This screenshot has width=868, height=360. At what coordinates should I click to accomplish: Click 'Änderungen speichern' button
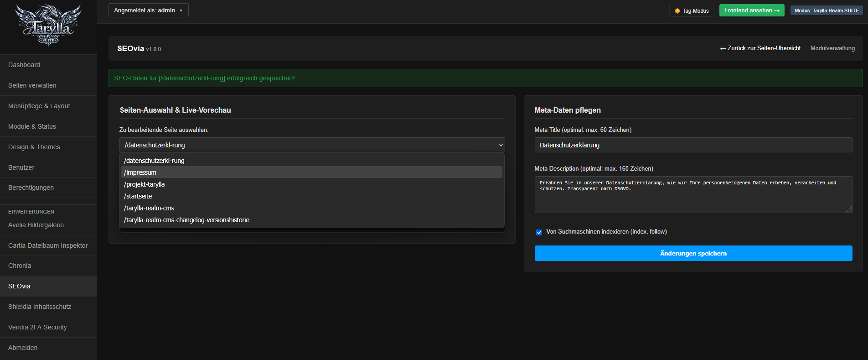[x=693, y=253]
